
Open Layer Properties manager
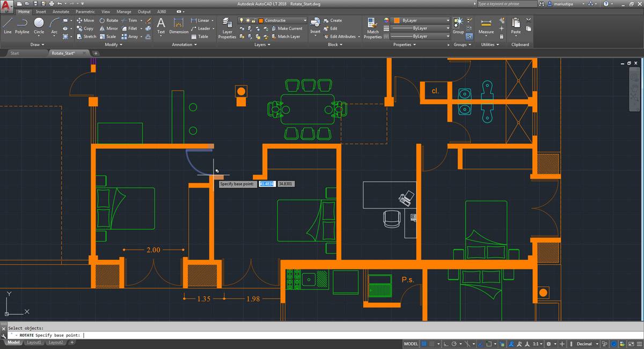pos(227,28)
